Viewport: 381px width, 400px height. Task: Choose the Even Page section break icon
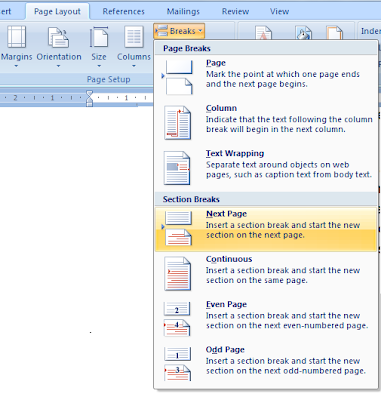click(177, 319)
